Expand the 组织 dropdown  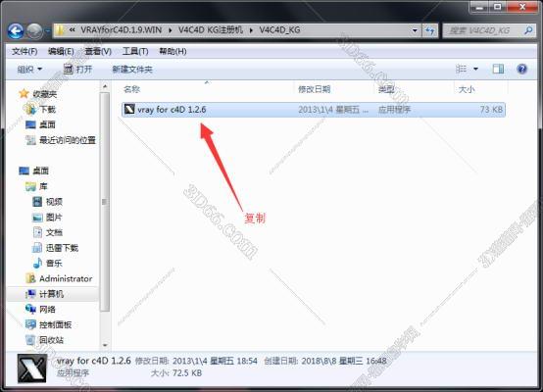pos(29,70)
